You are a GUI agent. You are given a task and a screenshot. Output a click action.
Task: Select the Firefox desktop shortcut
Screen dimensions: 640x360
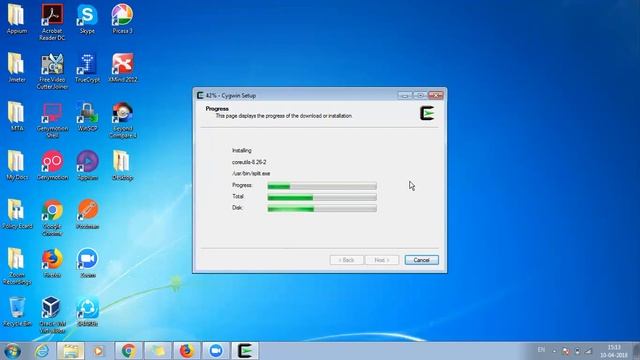[x=52, y=263]
